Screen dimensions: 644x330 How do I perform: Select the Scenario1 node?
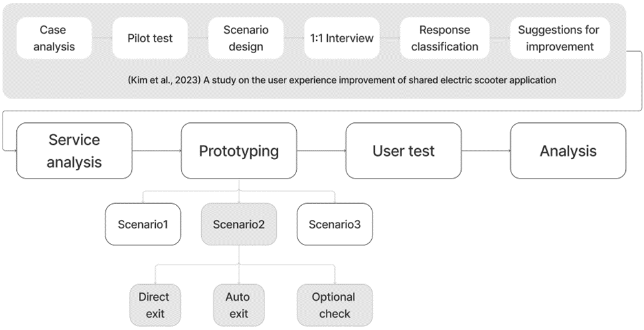[143, 225]
